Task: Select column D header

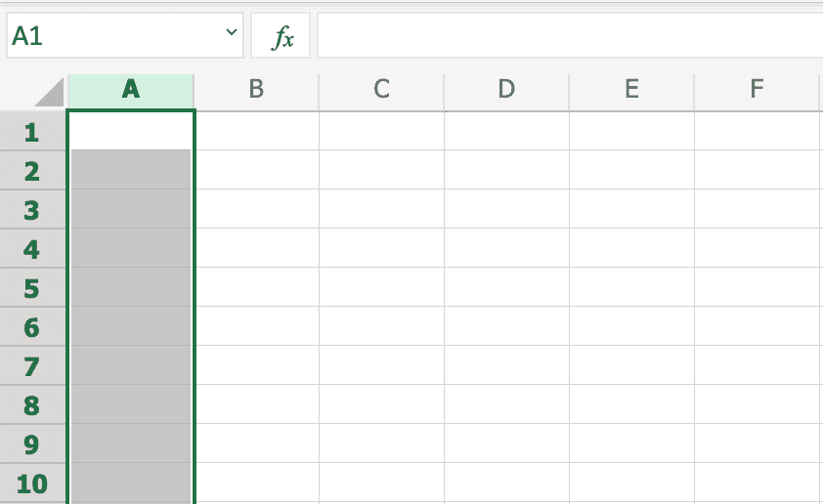Action: pyautogui.click(x=506, y=90)
